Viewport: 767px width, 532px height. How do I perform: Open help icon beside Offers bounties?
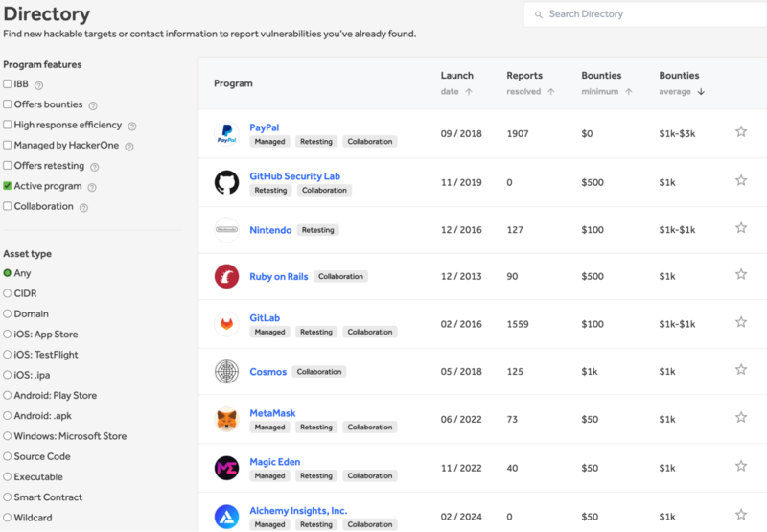pos(93,105)
